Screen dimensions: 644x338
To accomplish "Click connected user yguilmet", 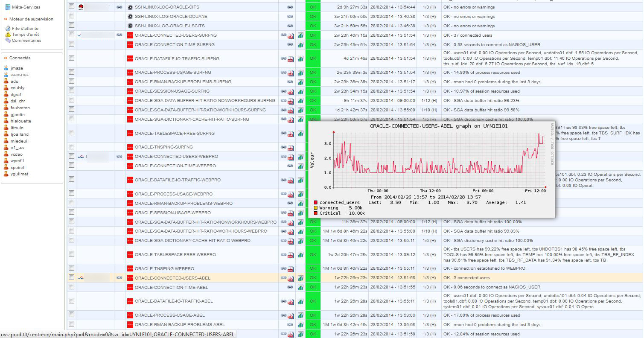I will [x=20, y=174].
